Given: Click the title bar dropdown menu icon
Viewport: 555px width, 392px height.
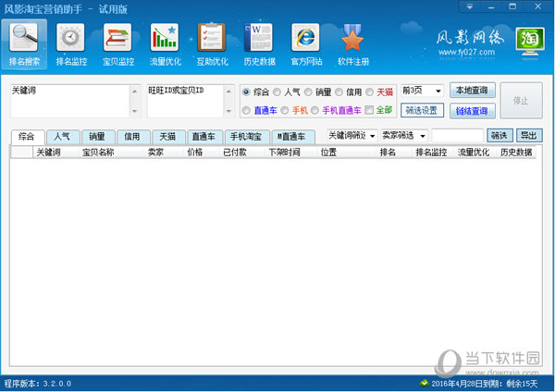Looking at the screenshot, I should [470, 6].
